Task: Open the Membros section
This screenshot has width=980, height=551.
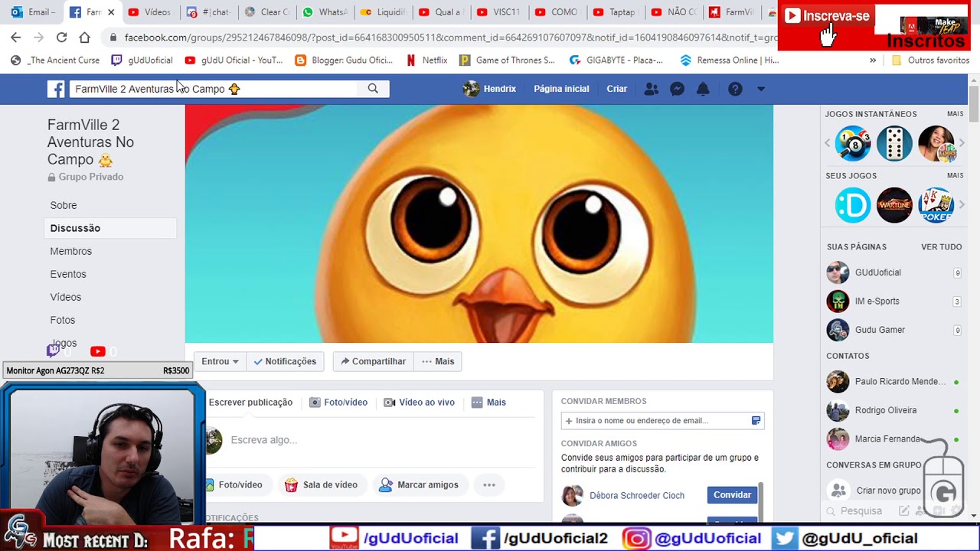Action: coord(70,251)
